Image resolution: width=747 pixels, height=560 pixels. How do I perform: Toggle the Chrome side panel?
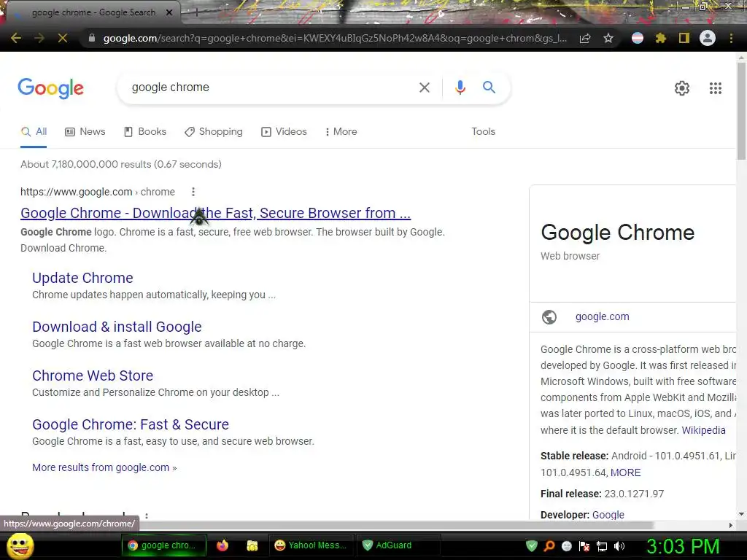684,38
